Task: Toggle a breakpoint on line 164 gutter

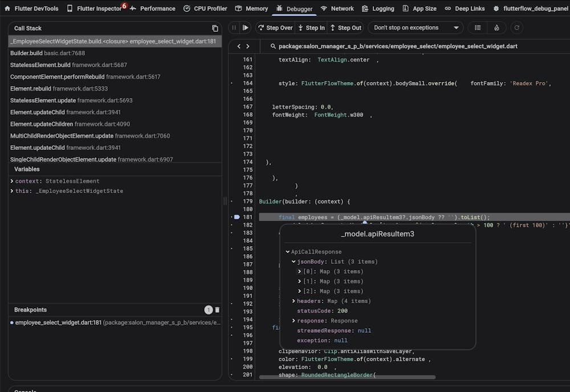Action: click(231, 83)
